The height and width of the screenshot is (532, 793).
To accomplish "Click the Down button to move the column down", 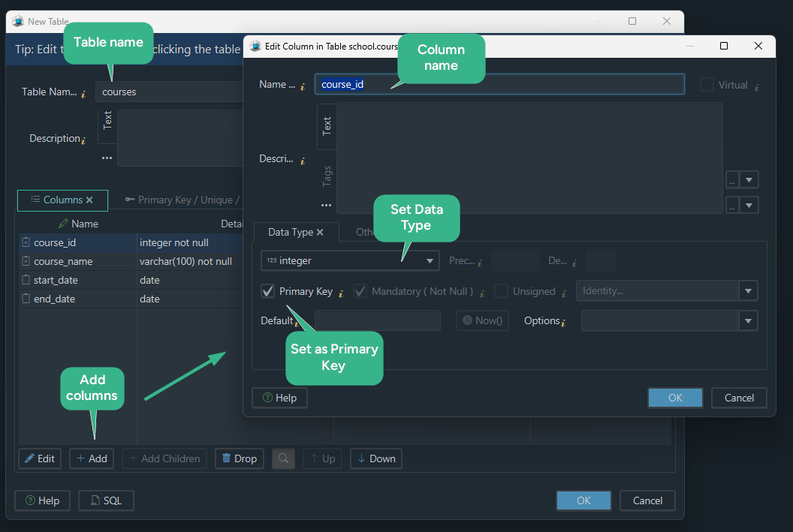I will (376, 458).
